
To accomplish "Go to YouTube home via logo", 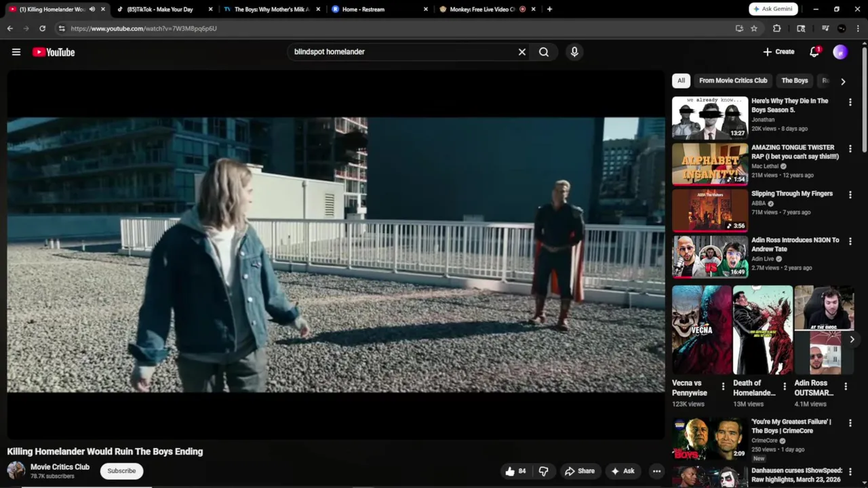I will [x=54, y=52].
